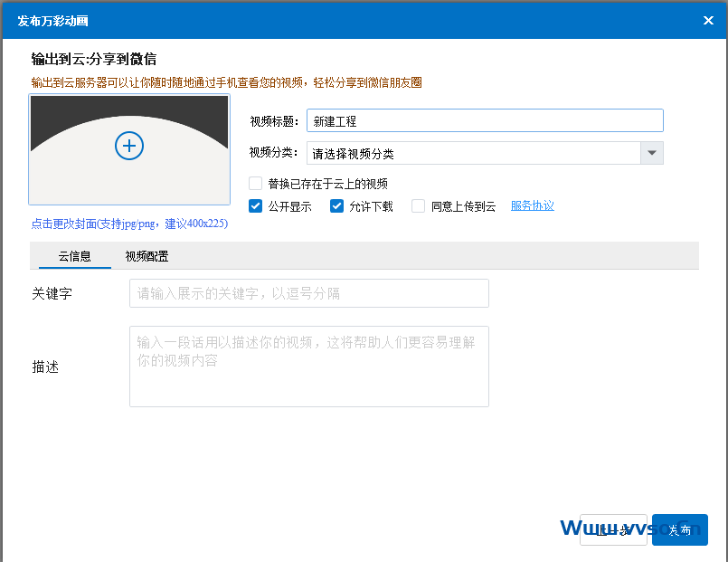This screenshot has width=728, height=562.
Task: Open the 服务协议 link
Action: (x=532, y=206)
